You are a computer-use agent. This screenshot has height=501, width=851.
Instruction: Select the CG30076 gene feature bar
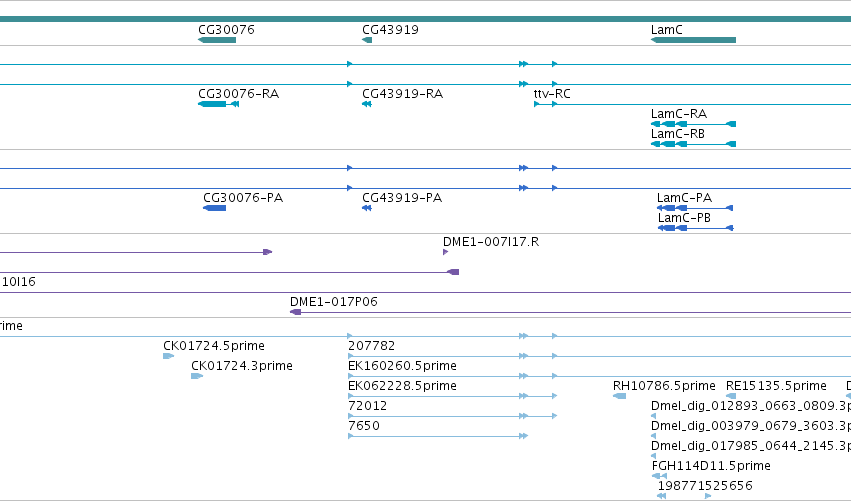point(217,40)
